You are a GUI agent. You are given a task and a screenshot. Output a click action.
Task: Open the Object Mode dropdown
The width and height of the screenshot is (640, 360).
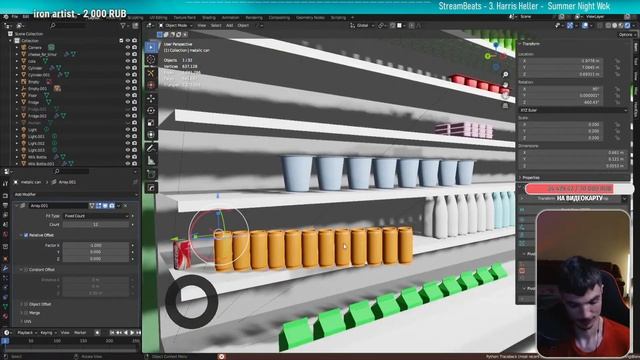(x=176, y=26)
